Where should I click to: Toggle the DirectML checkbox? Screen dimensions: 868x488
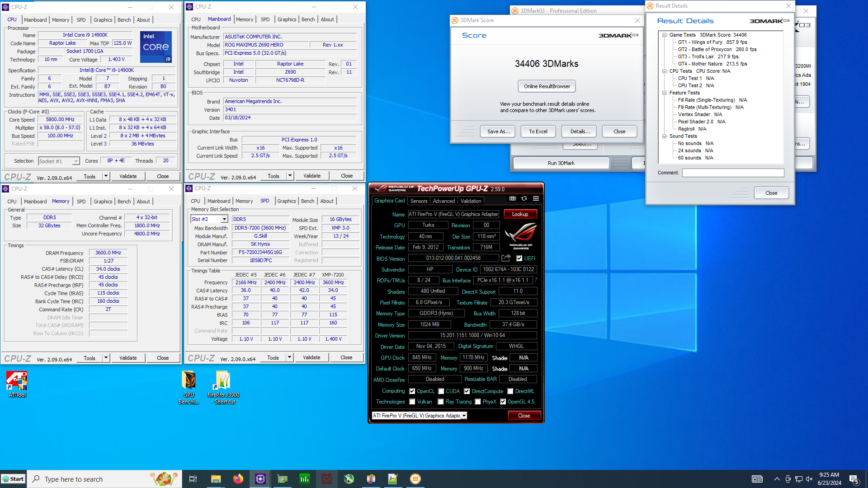tap(510, 391)
